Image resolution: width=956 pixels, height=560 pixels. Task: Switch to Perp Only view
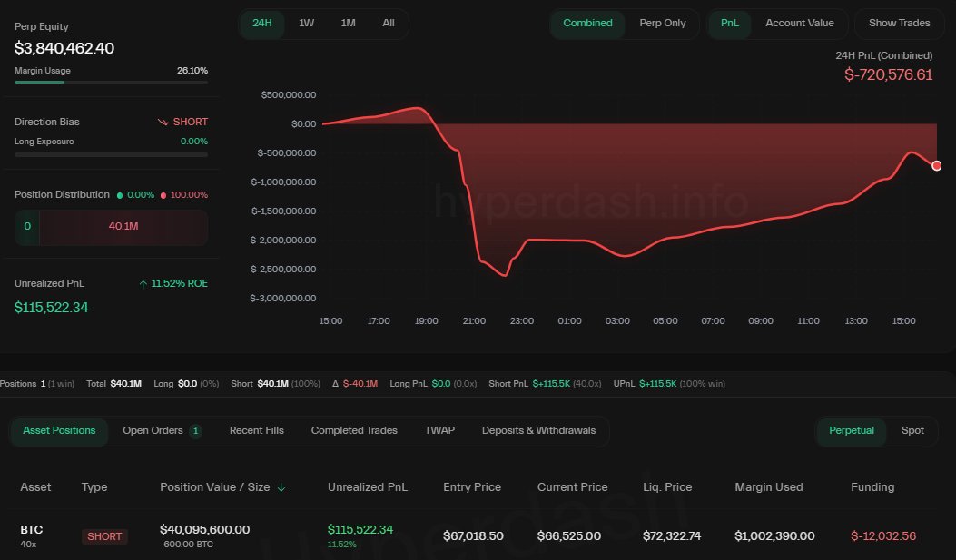[x=662, y=24]
